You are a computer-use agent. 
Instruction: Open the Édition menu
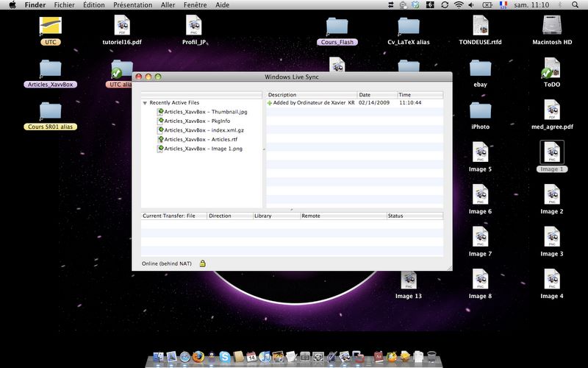point(94,5)
